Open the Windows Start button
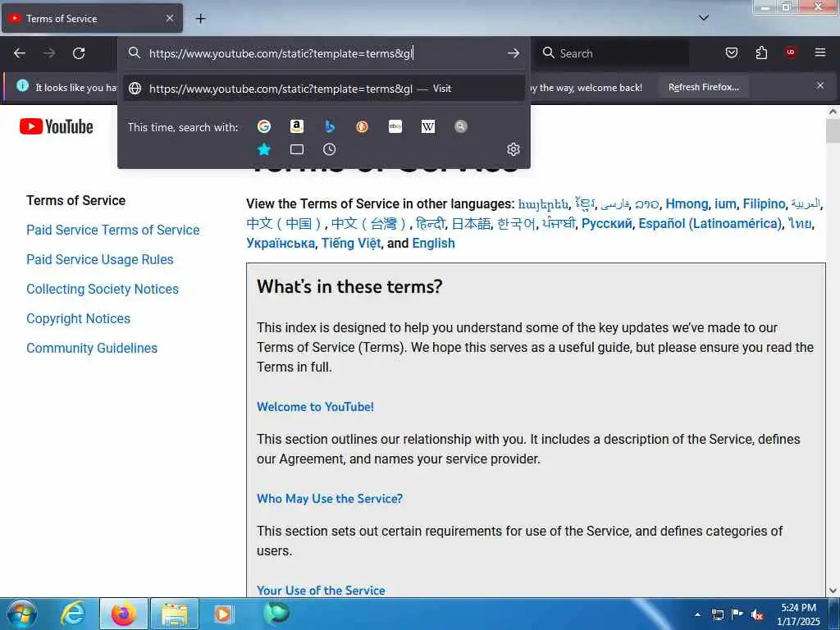Screen dimensions: 840x630 coord(22,614)
